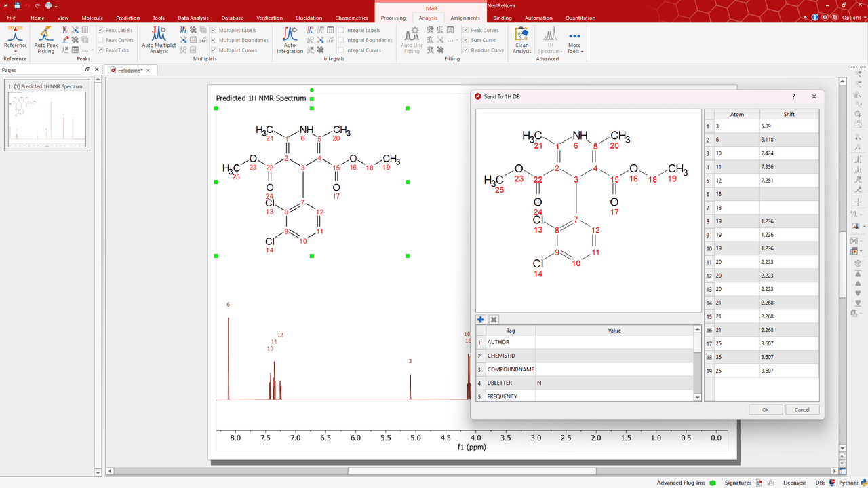Toggle the Residue Curve checkbox

466,50
